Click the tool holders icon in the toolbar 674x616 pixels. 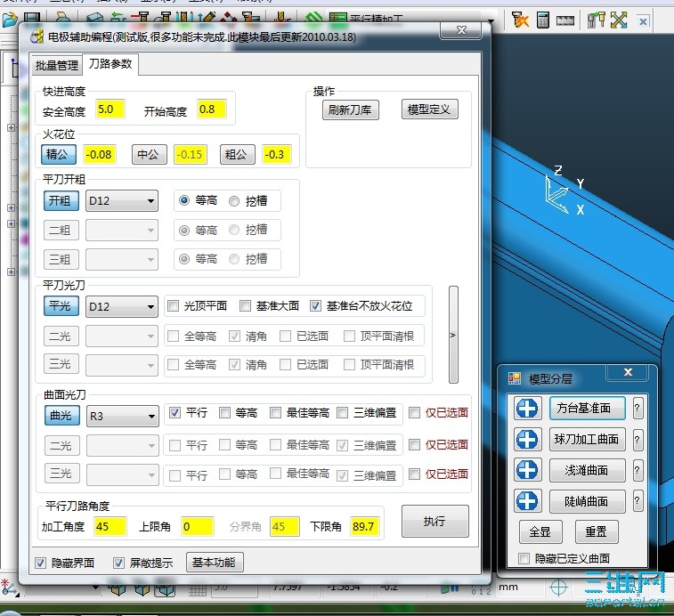597,20
